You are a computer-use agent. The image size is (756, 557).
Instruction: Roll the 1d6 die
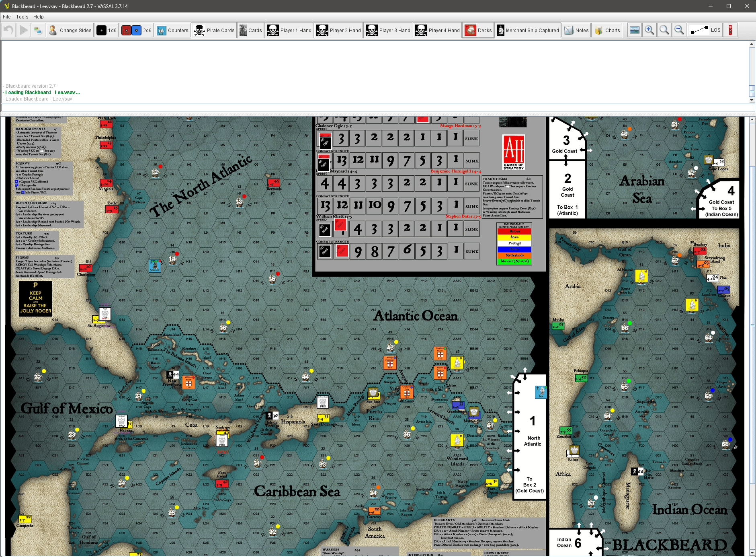tap(107, 30)
